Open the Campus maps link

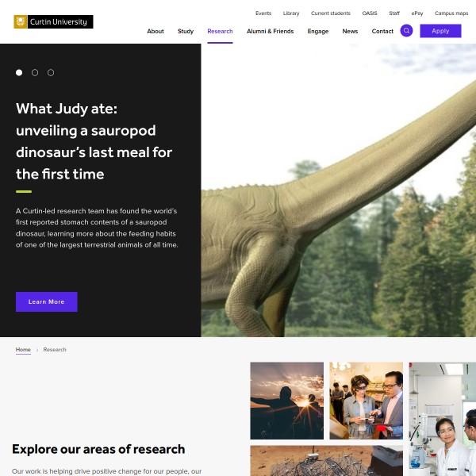coord(451,13)
